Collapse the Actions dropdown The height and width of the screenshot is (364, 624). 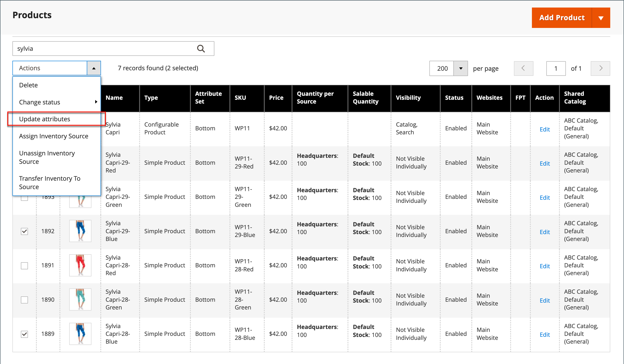click(x=94, y=68)
